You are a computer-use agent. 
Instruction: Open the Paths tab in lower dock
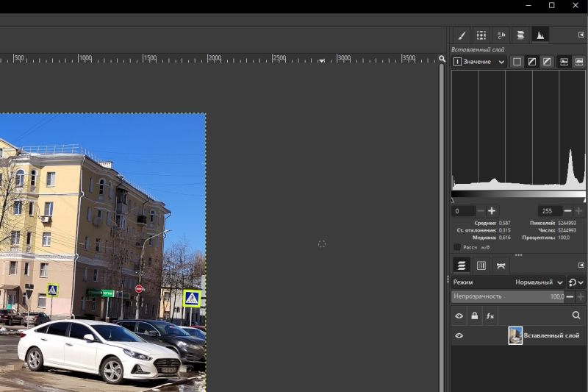pos(501,266)
